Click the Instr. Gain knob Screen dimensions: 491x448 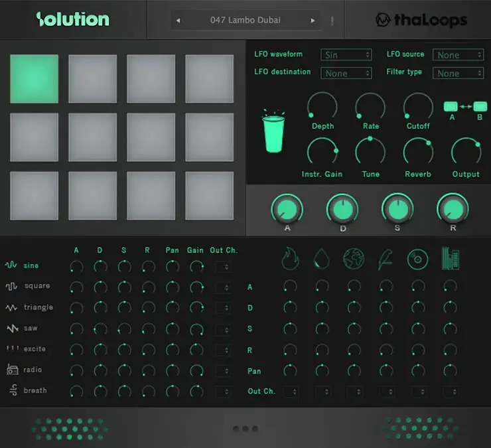coord(322,152)
